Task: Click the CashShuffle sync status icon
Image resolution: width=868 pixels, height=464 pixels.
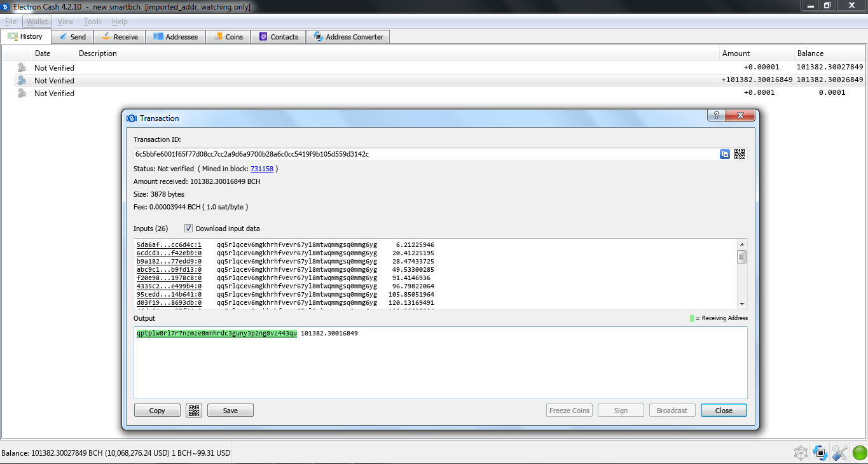Action: [820, 453]
